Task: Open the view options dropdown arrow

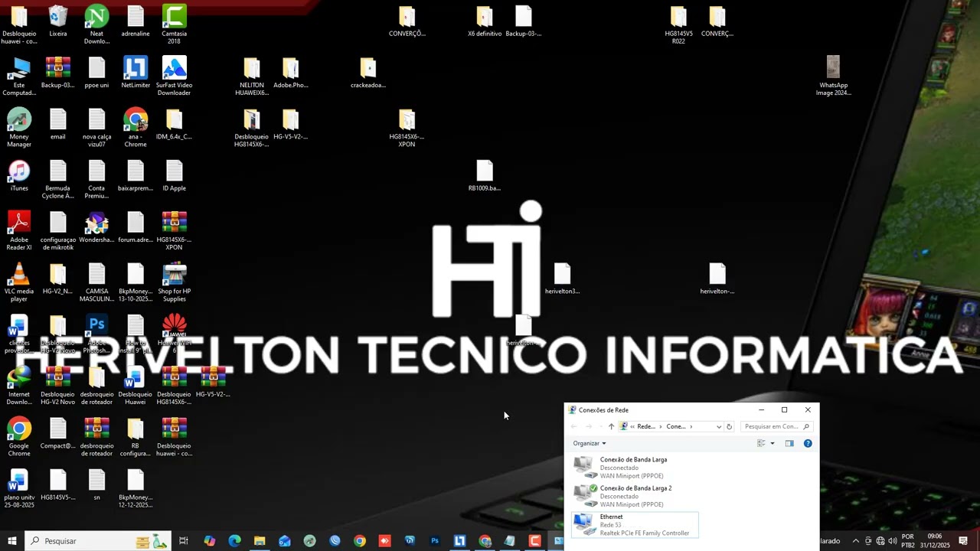Action: (x=772, y=443)
